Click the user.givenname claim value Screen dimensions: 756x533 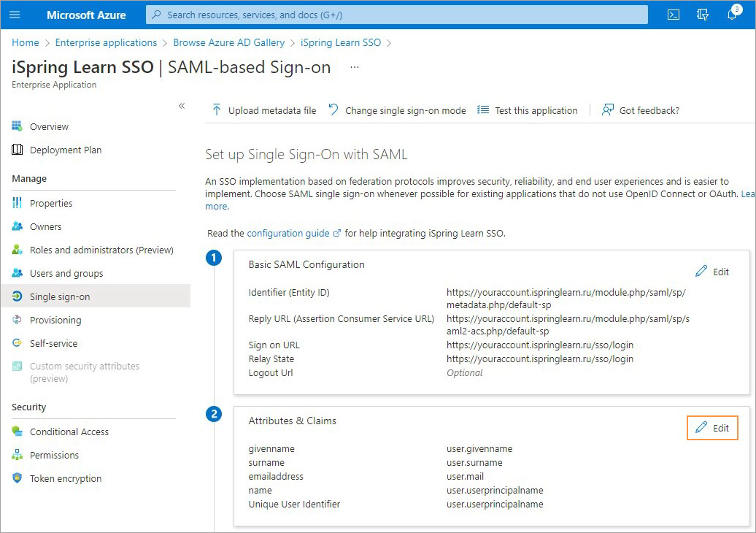click(x=479, y=448)
